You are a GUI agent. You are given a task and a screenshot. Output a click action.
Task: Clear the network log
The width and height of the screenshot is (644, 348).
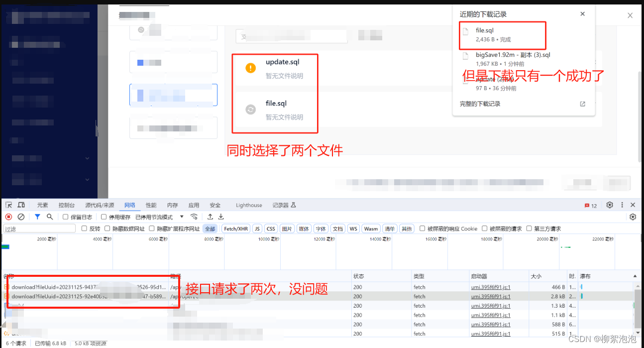pos(21,217)
